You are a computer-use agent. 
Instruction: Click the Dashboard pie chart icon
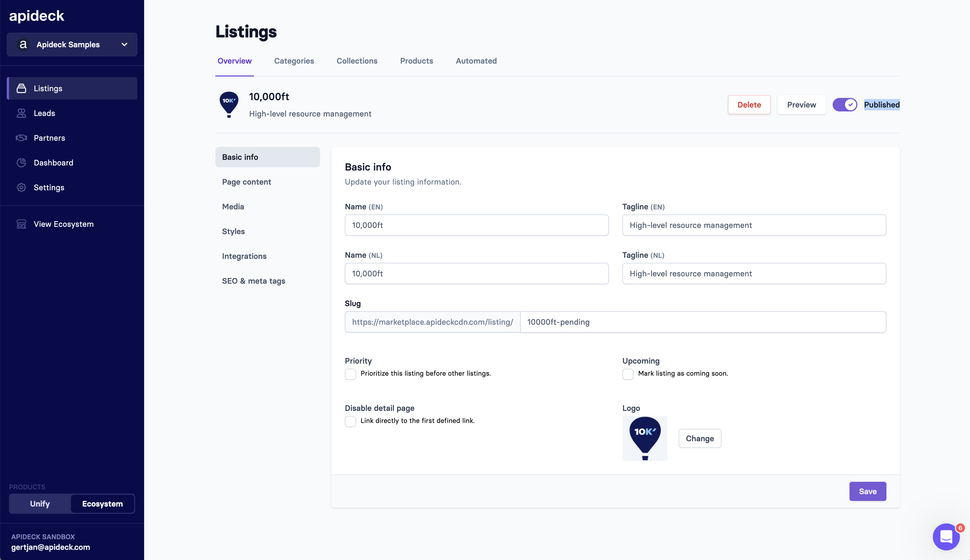(x=22, y=163)
